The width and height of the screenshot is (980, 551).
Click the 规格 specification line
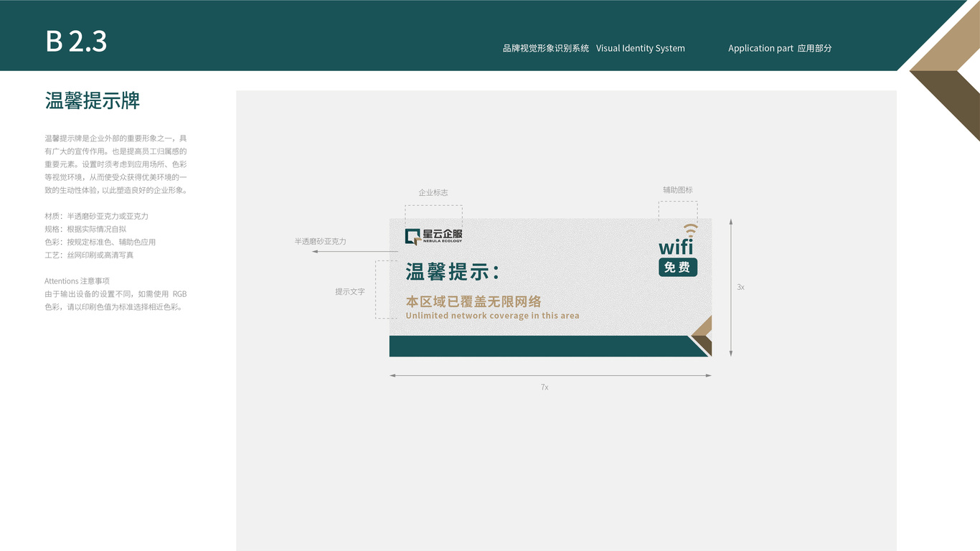pos(85,229)
